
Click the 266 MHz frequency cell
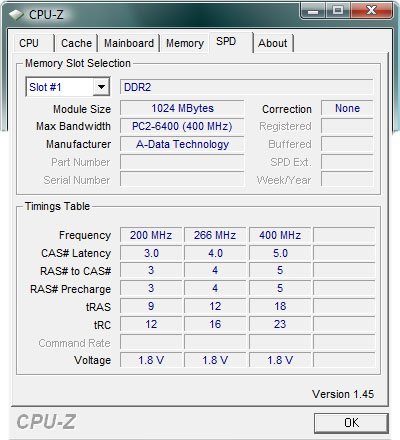[x=215, y=235]
